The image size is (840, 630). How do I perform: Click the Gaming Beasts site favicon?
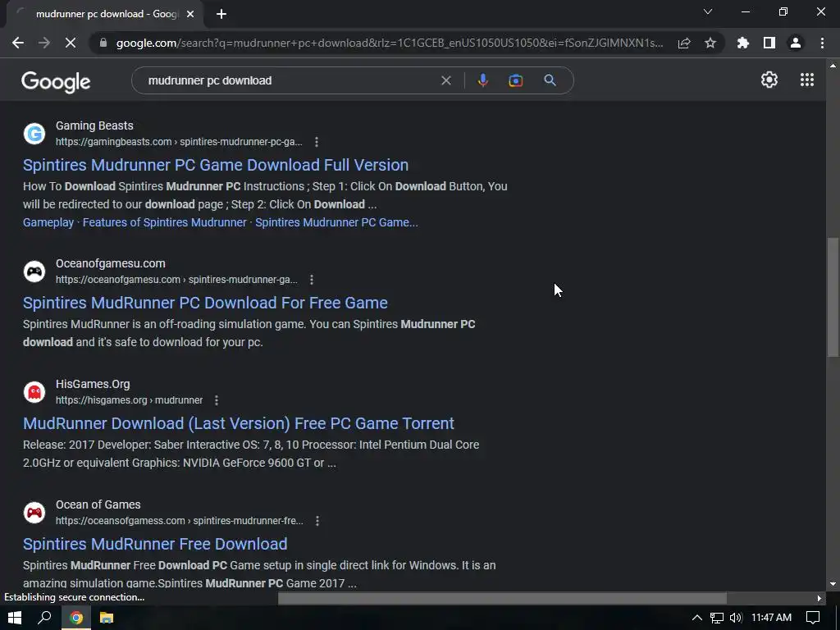pyautogui.click(x=34, y=134)
